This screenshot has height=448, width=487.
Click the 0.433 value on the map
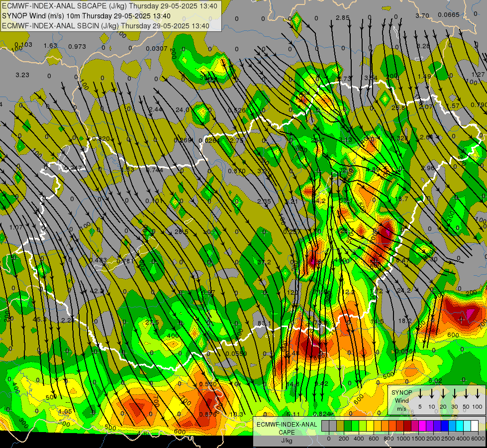[98, 260]
